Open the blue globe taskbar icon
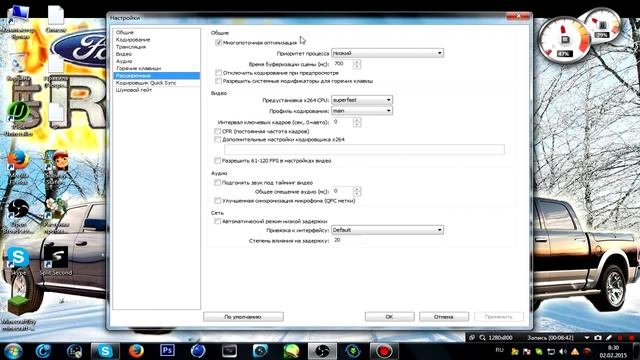The width and height of the screenshot is (640, 360). tap(198, 351)
